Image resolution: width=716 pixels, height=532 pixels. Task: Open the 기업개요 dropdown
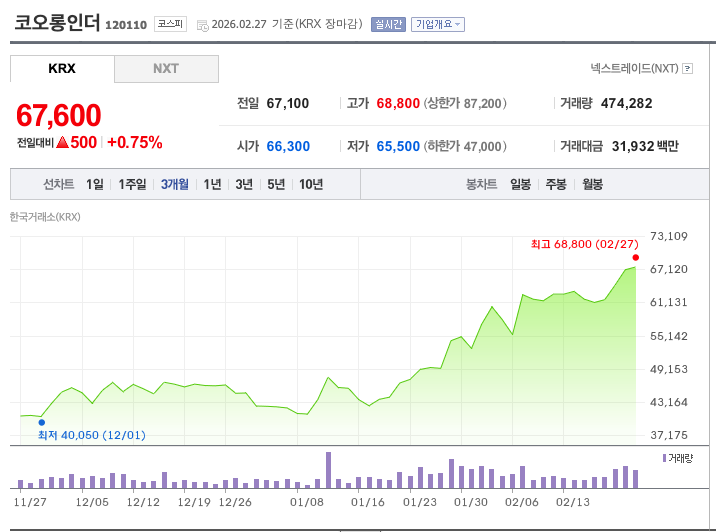437,24
